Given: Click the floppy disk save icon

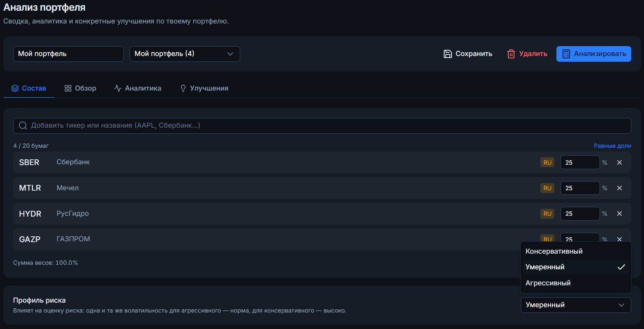Looking at the screenshot, I should pyautogui.click(x=448, y=54).
